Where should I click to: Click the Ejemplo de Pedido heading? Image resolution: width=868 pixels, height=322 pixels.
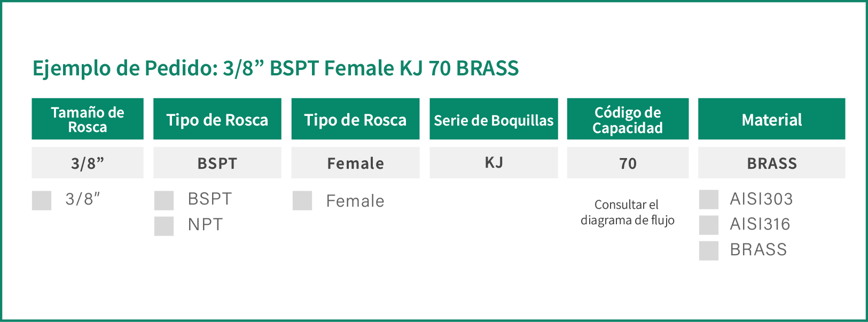(276, 68)
